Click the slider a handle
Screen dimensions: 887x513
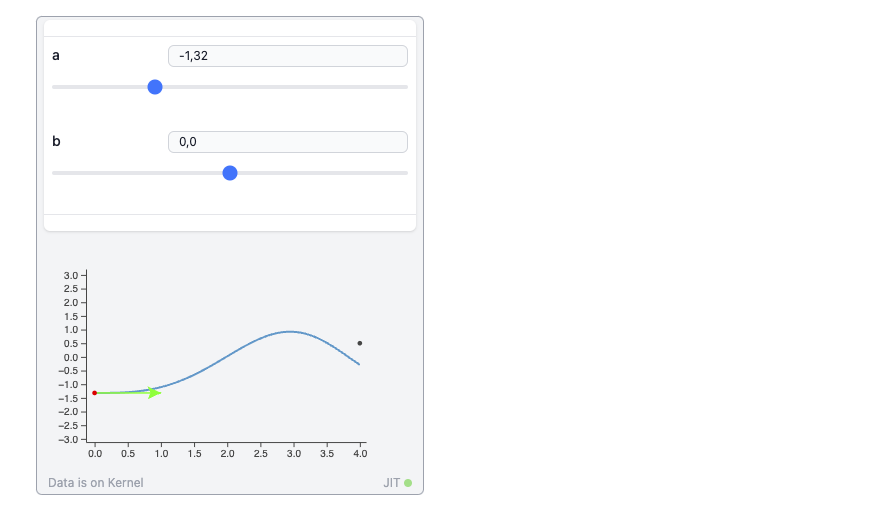click(x=155, y=87)
